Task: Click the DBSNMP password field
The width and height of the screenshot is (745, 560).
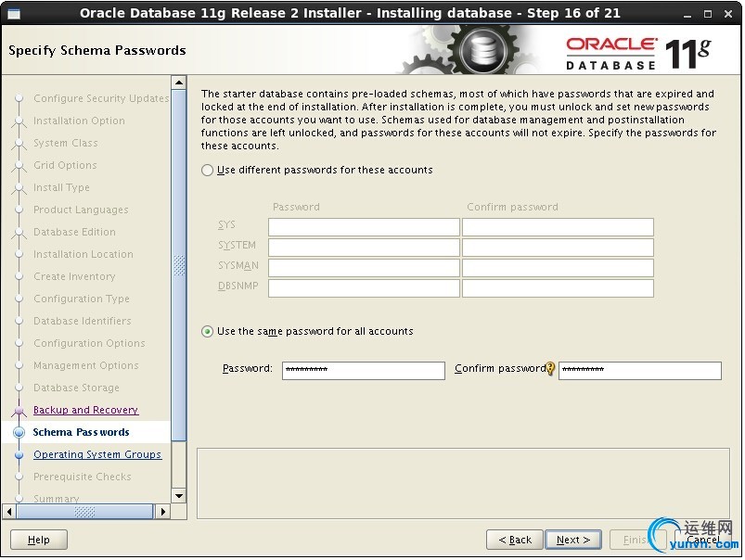Action: coord(364,288)
